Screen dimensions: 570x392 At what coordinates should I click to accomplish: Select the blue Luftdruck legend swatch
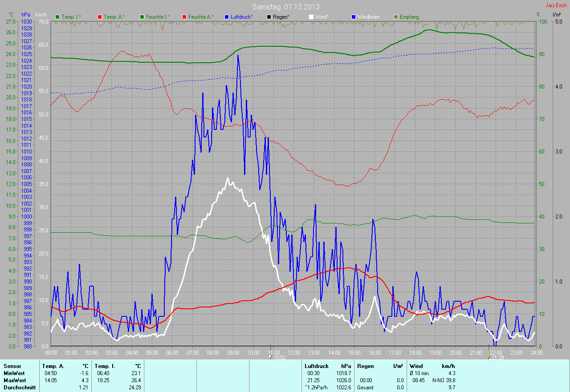click(227, 17)
